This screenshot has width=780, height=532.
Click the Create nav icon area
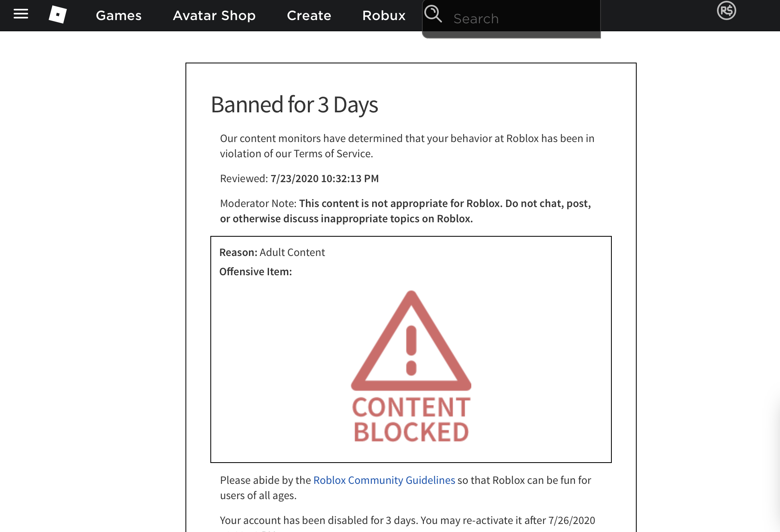309,15
